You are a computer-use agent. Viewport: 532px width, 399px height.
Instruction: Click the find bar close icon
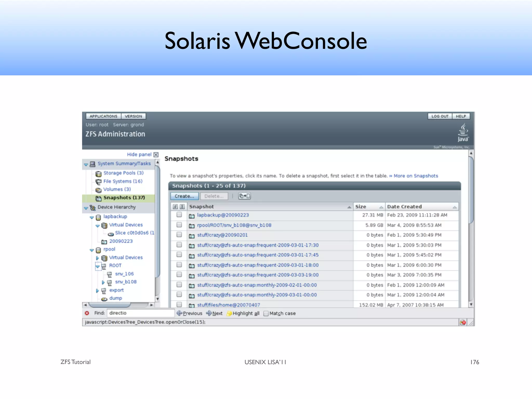pos(87,313)
